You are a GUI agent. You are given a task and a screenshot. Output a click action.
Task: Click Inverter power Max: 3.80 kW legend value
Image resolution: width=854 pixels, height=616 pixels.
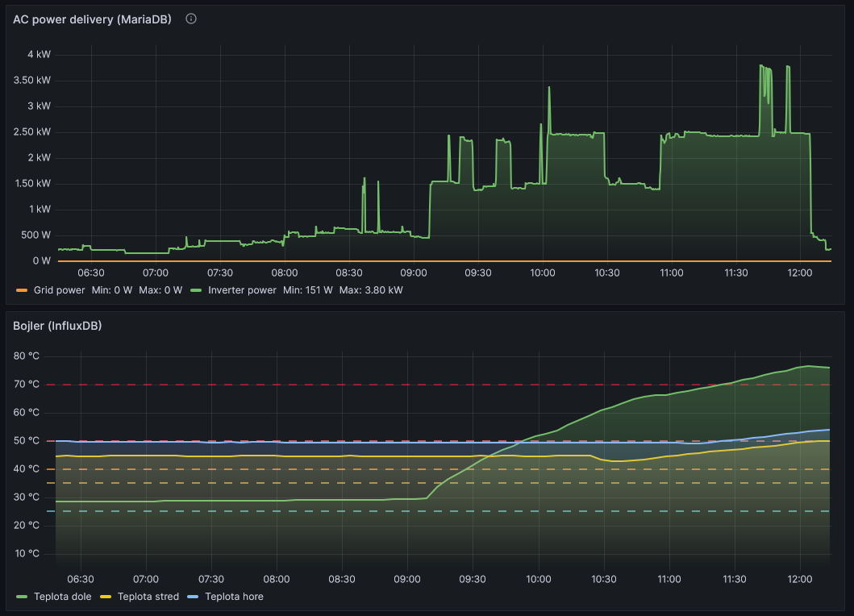[371, 289]
